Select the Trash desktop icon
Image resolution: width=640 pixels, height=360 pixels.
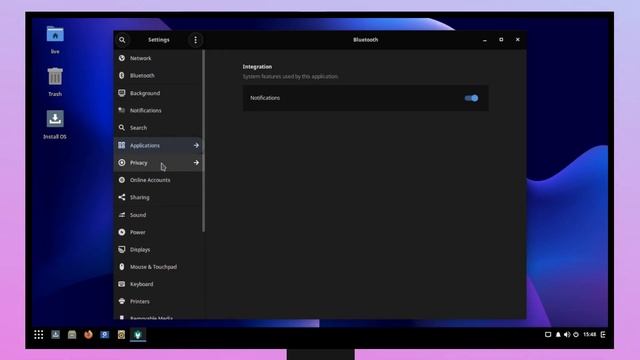[55, 82]
